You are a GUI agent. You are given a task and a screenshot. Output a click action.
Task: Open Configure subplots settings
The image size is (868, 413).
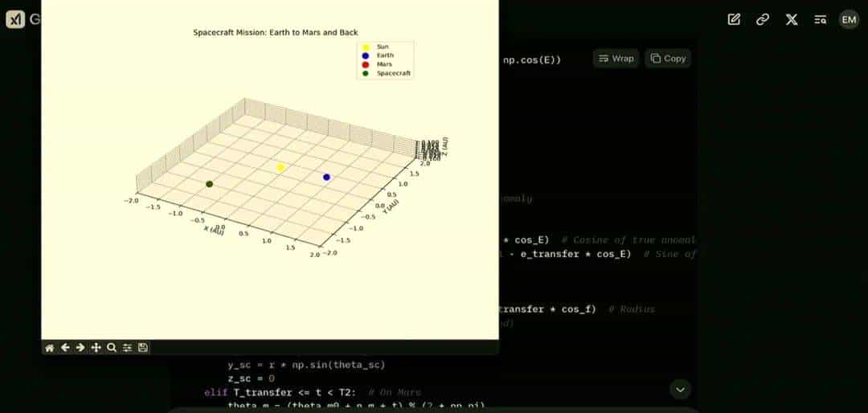tap(127, 348)
